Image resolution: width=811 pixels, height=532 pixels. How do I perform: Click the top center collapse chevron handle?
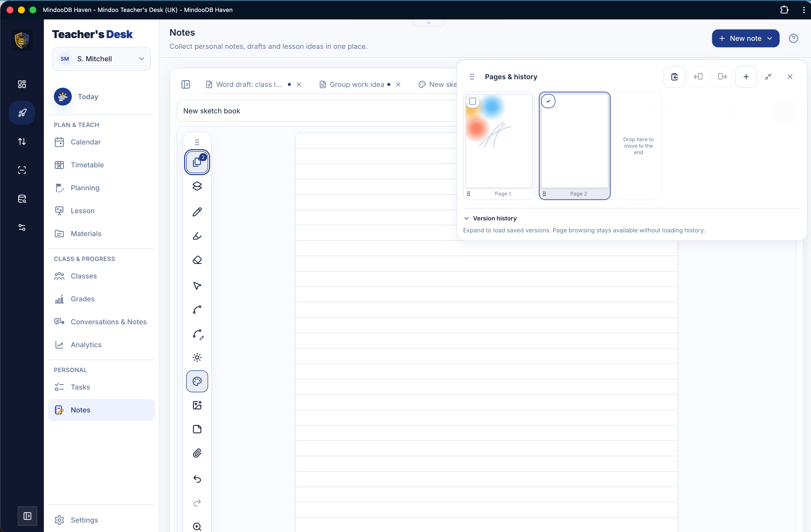429,23
